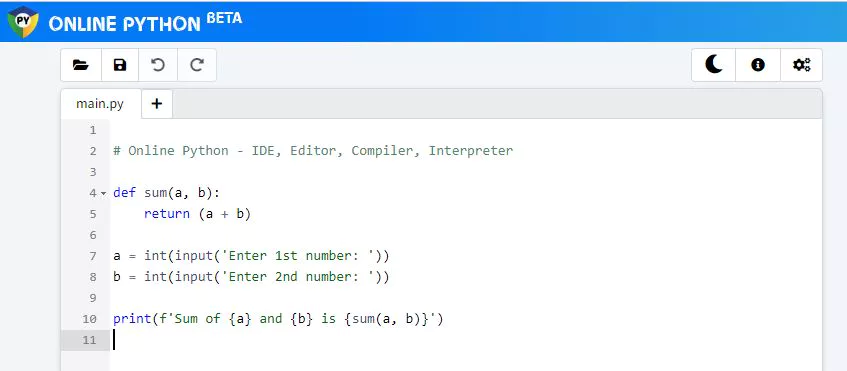Click text 'Enter 2nd number: '
Screen dimensions: 847x371
point(298,277)
